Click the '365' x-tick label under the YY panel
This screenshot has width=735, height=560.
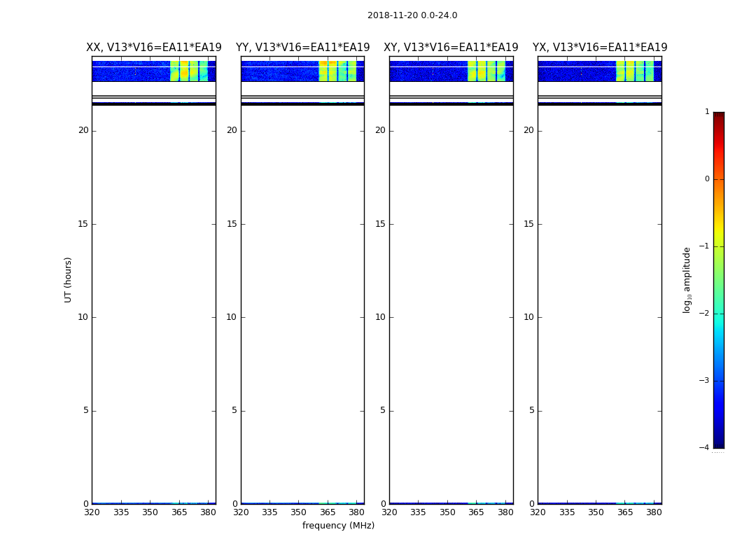click(328, 512)
